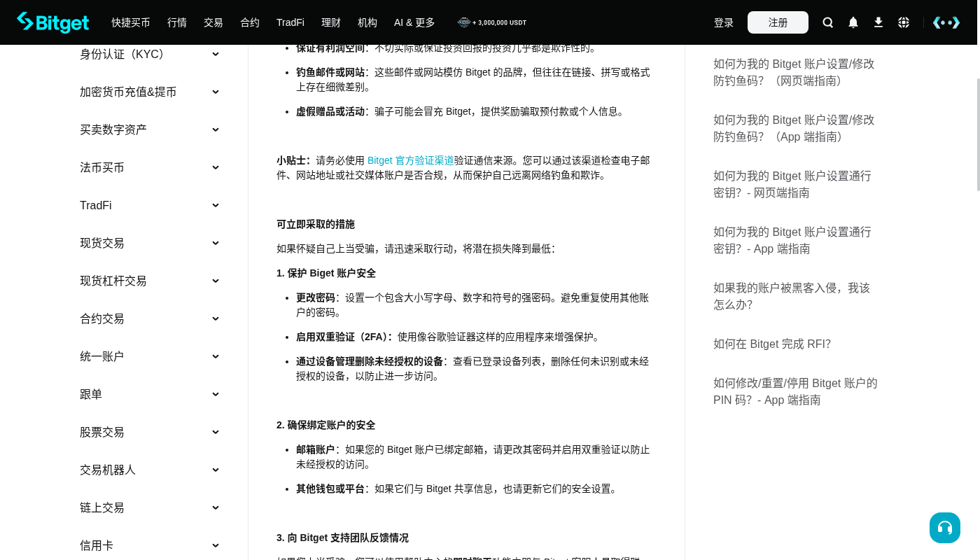
Task: Open 机构 nav menu
Action: coord(367,22)
